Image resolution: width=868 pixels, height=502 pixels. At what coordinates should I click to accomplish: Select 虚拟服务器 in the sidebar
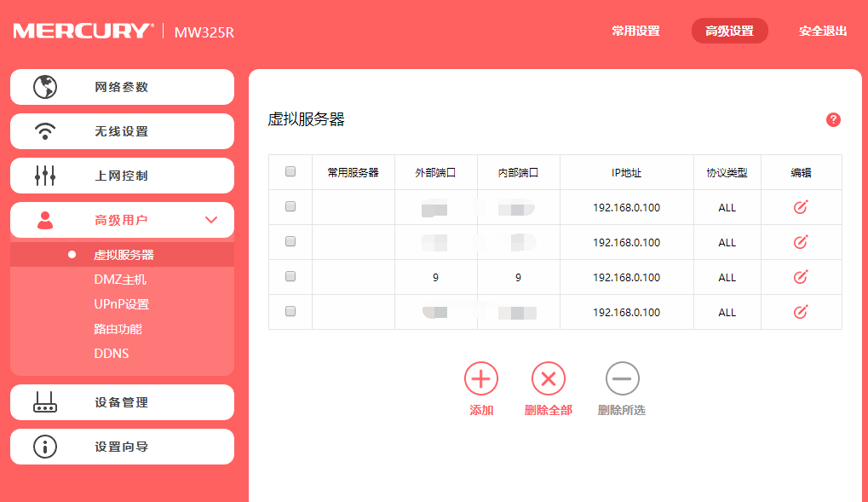coord(123,255)
